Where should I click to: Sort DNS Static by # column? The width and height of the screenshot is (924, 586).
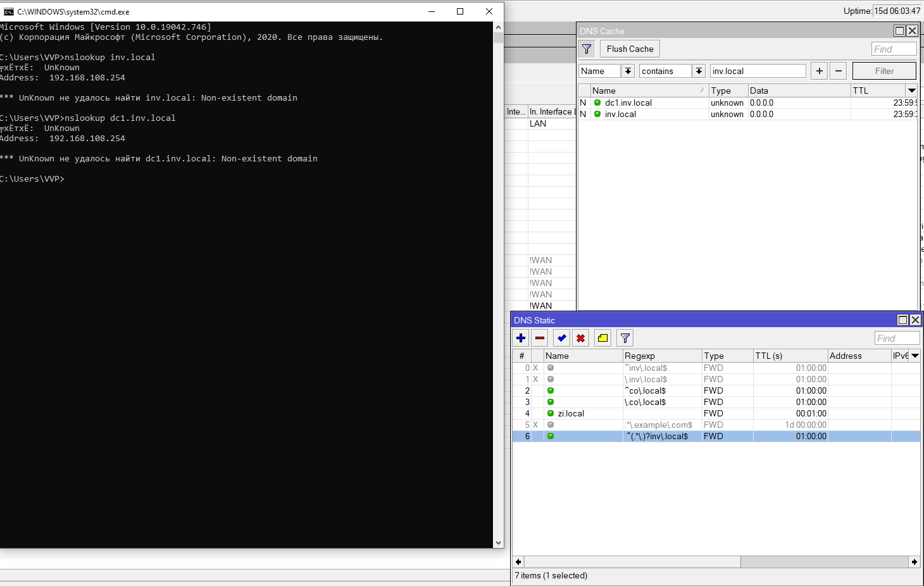pos(521,356)
